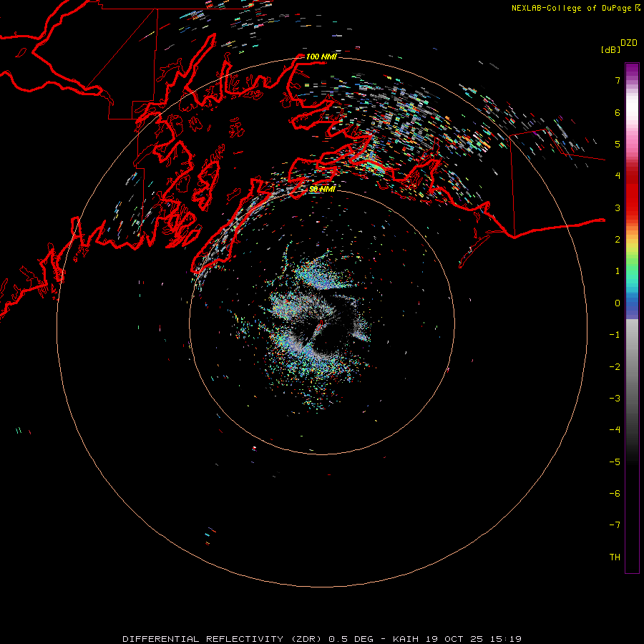Click the -3 value on colorbar
644x644 pixels.
[x=615, y=399]
